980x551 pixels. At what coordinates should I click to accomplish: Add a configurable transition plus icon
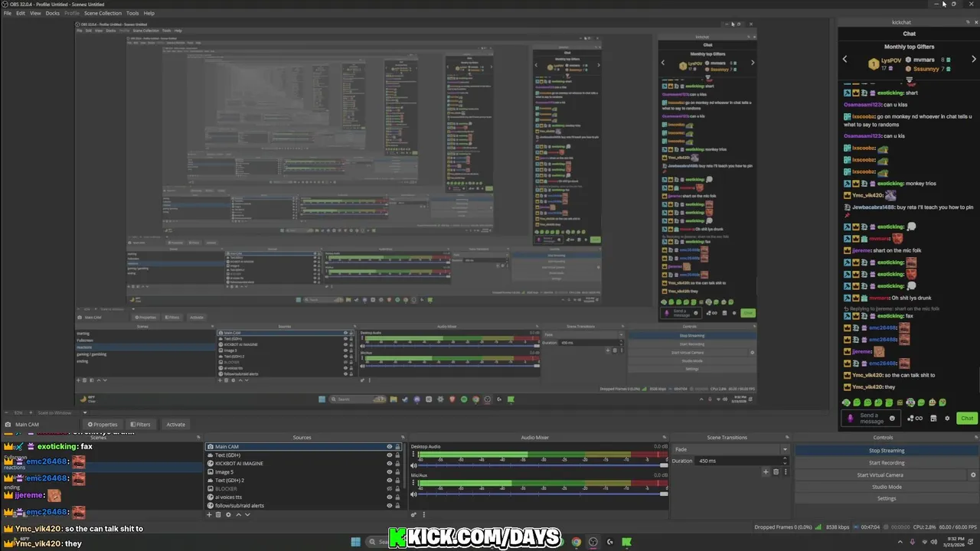[766, 472]
